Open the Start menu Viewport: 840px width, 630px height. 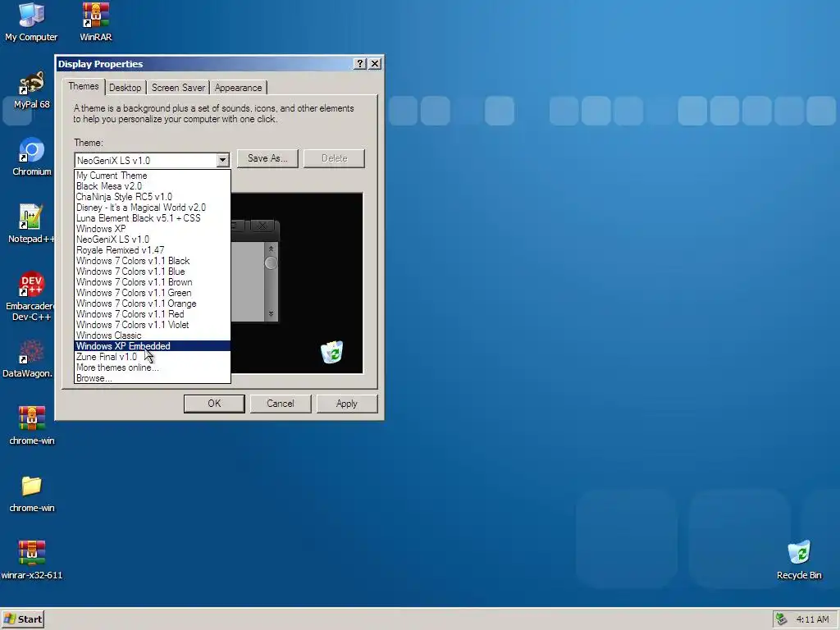point(22,619)
